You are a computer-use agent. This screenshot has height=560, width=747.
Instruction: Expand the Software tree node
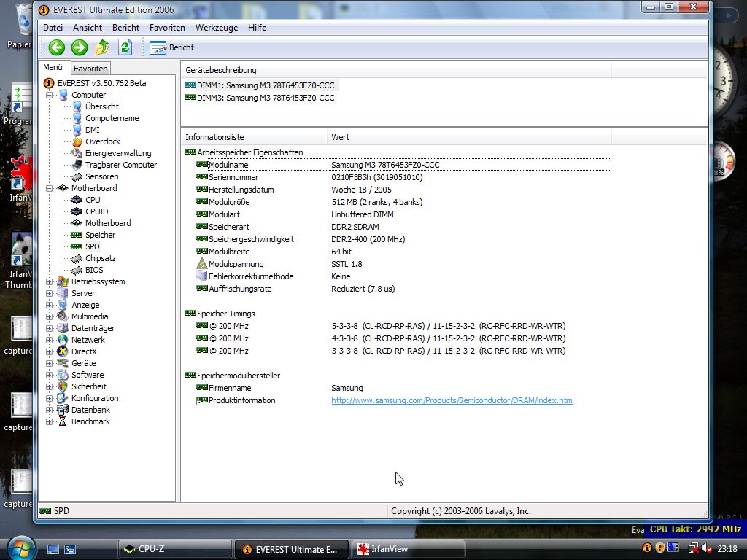(x=49, y=375)
